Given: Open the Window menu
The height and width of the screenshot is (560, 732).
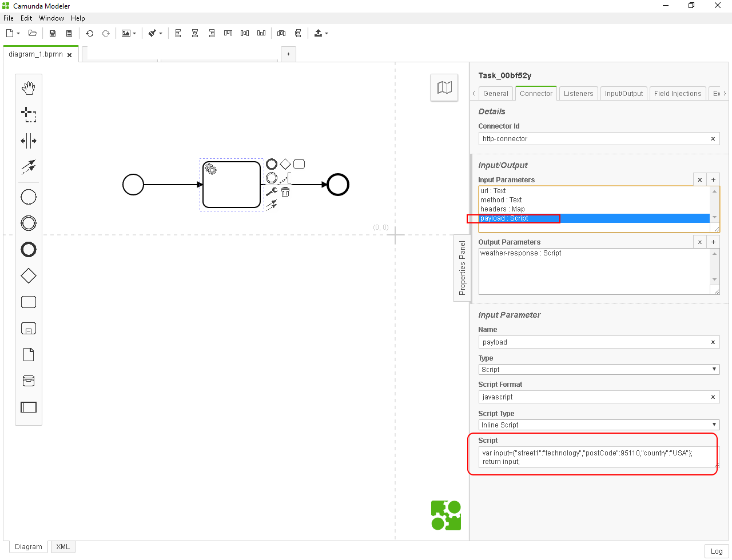Looking at the screenshot, I should 51,18.
